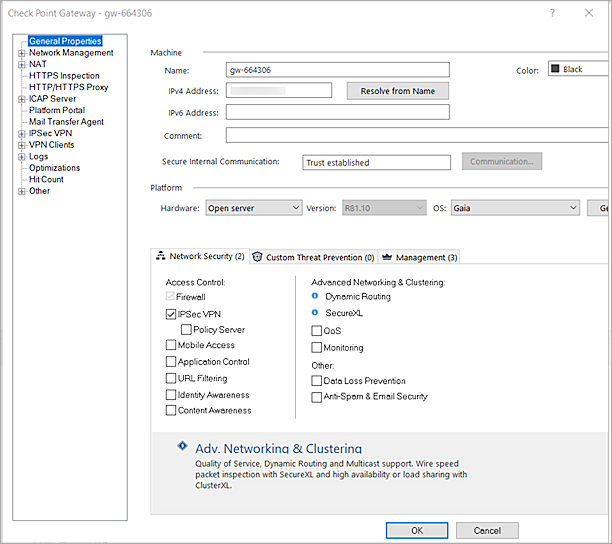The height and width of the screenshot is (544, 612).
Task: Open the Hardware dropdown
Action: tap(254, 208)
